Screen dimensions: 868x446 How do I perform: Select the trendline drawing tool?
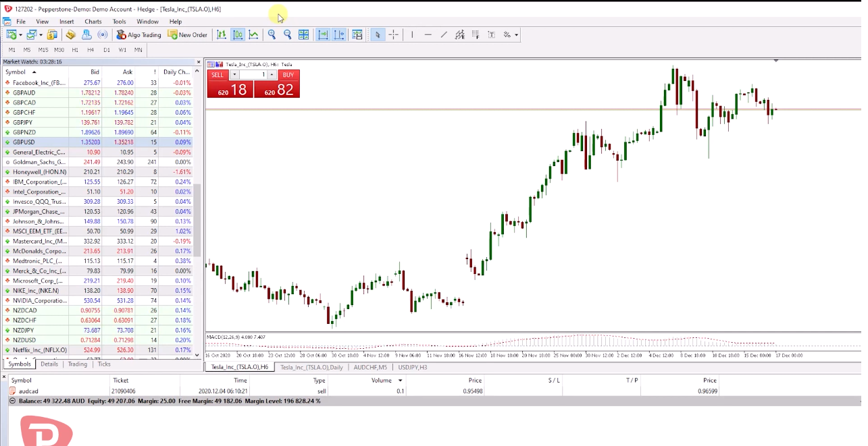(444, 34)
